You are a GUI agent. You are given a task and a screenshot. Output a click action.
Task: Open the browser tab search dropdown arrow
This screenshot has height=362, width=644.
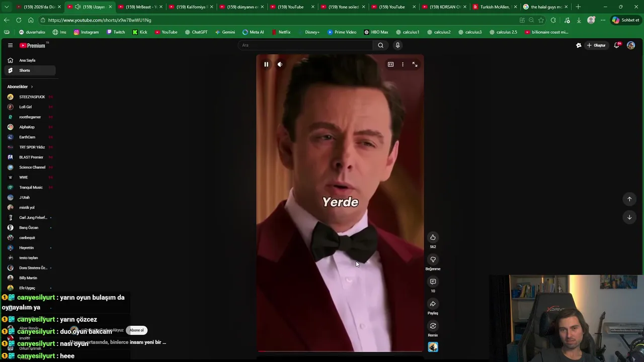[6, 7]
